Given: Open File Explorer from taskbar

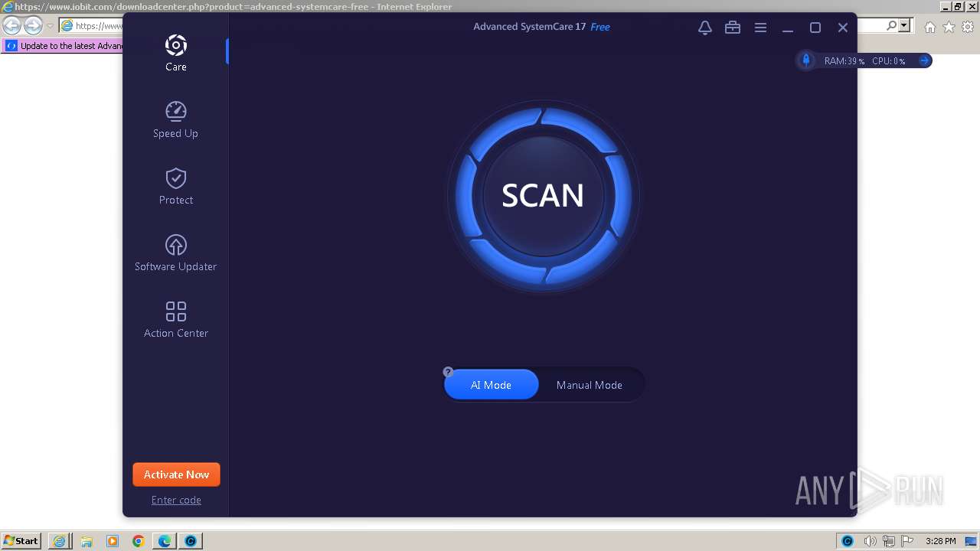Looking at the screenshot, I should [x=87, y=541].
